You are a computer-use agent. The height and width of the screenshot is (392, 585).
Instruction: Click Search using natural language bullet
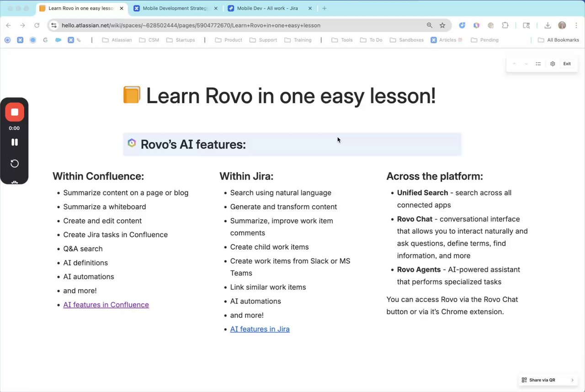pos(281,193)
